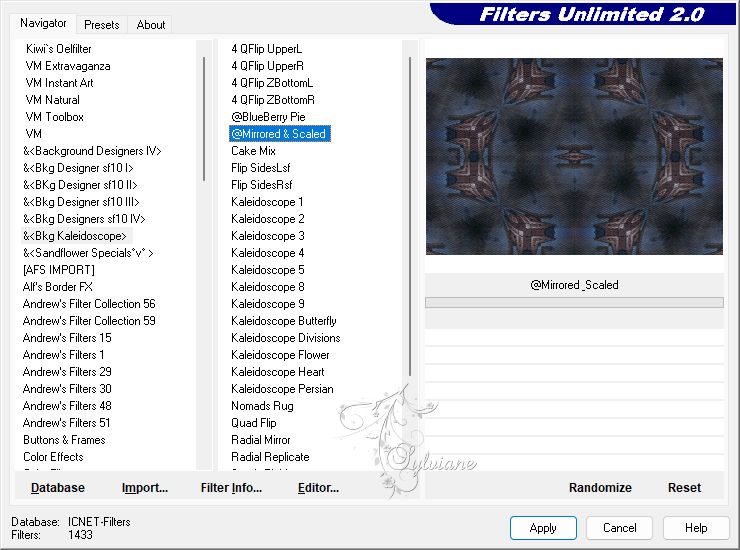Select the [AFS IMPORT] category
The height and width of the screenshot is (550, 740).
59,270
